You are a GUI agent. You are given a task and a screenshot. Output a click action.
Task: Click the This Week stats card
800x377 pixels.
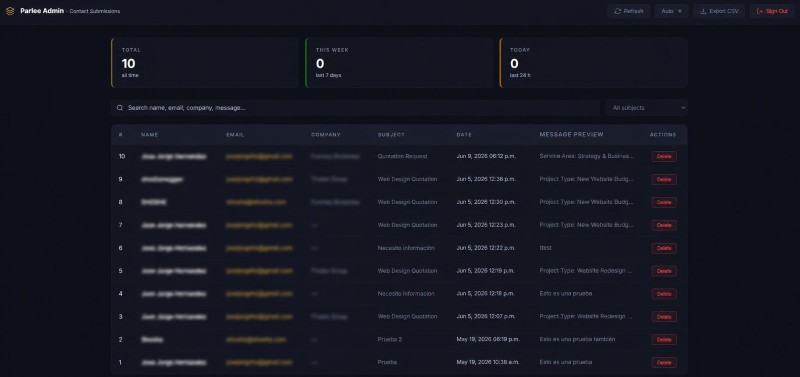tap(399, 63)
